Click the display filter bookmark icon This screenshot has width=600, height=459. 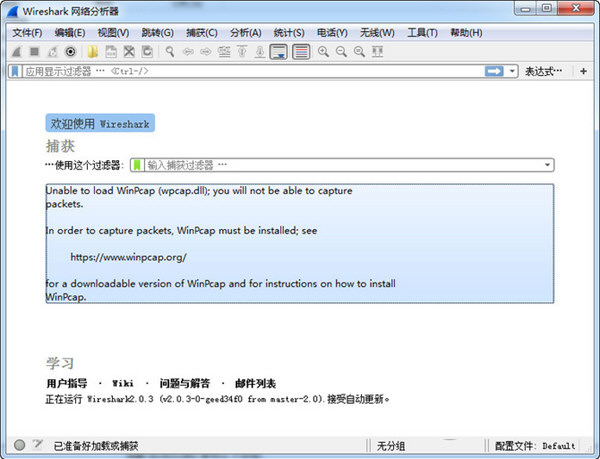[x=14, y=71]
